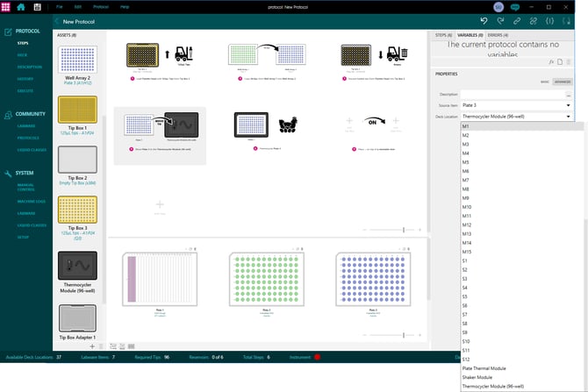Choose M15 from deck location list
The height and width of the screenshot is (392, 588).
(x=522, y=252)
